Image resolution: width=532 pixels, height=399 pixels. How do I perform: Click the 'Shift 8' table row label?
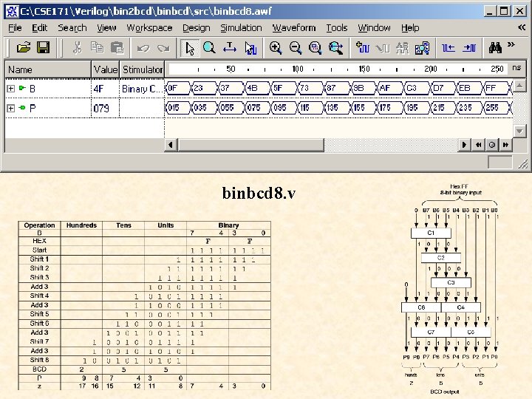pos(39,360)
